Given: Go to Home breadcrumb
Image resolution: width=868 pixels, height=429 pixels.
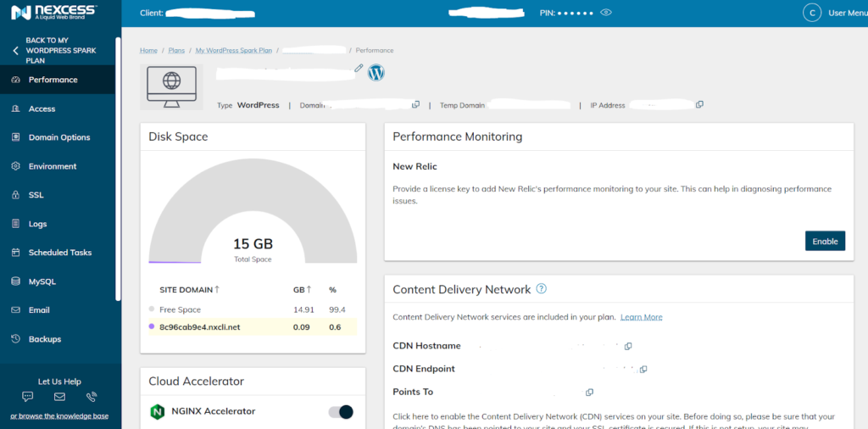Looking at the screenshot, I should coord(148,50).
